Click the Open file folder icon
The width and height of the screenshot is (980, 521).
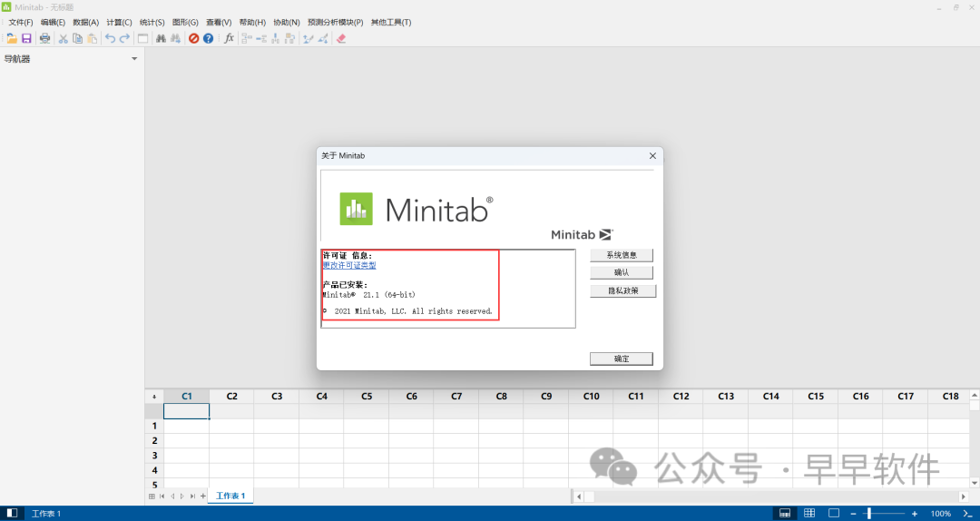click(x=12, y=38)
